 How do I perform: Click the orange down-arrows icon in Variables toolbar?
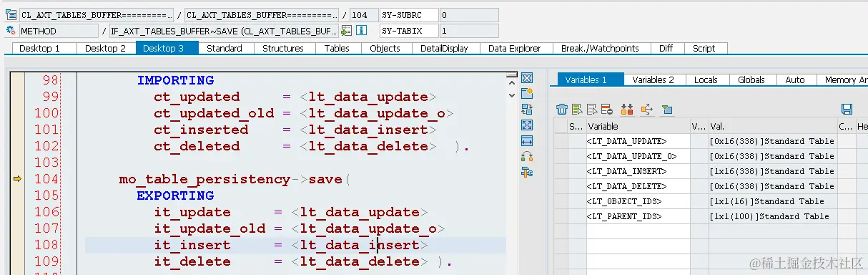(x=628, y=109)
